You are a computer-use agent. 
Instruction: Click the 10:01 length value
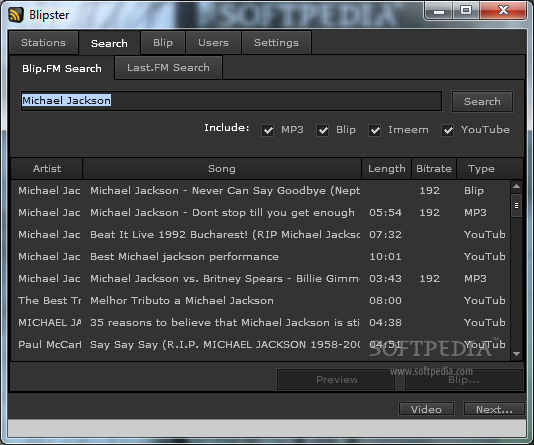coord(385,257)
